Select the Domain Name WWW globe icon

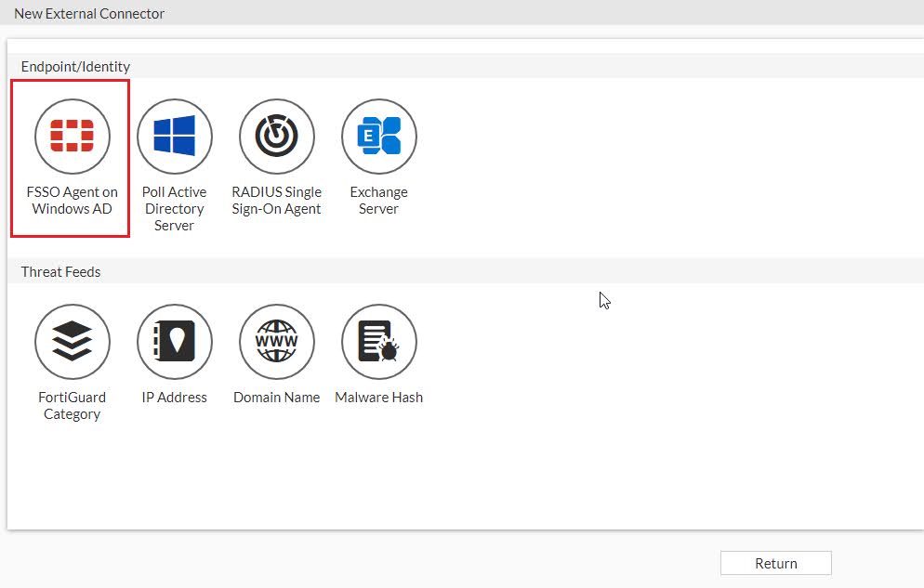(x=276, y=342)
